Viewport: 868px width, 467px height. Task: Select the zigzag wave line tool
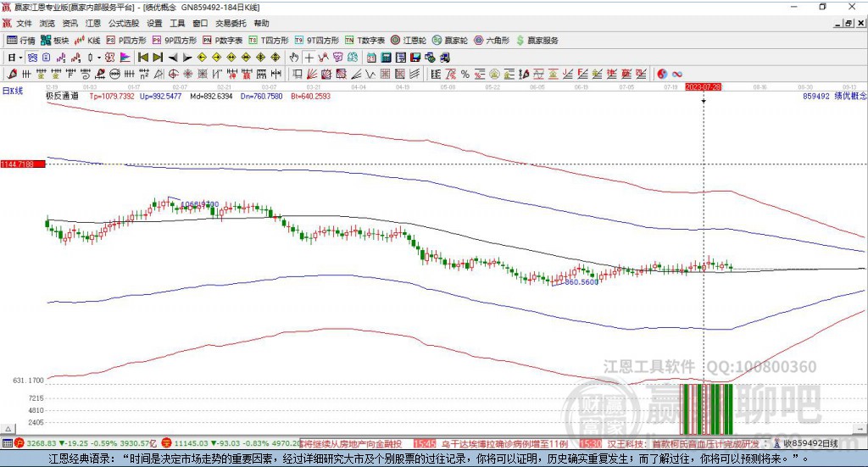tap(370, 74)
